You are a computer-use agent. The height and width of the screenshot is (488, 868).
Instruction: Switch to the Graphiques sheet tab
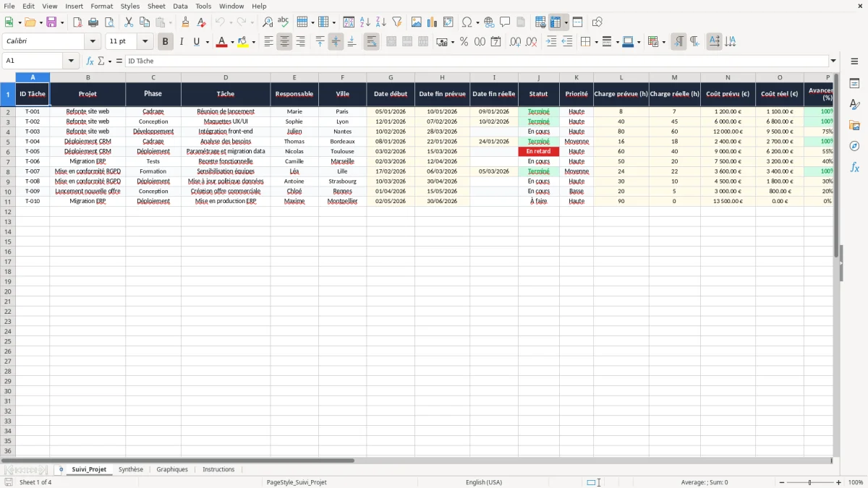coord(172,469)
